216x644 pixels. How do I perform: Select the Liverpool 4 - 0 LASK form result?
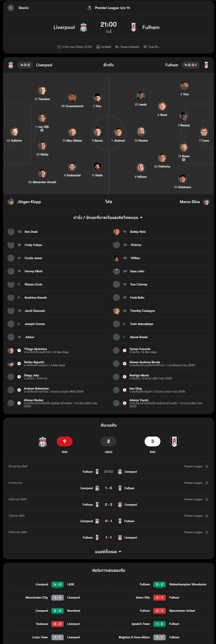pos(57,584)
